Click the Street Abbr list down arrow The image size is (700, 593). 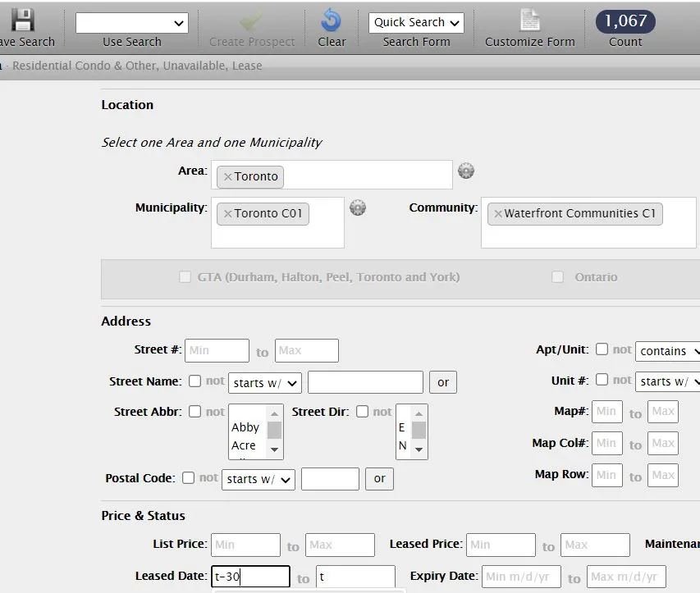click(x=274, y=449)
